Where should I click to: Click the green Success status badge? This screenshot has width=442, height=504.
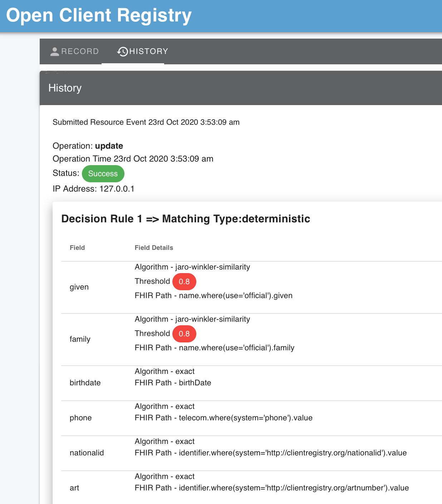coord(103,174)
